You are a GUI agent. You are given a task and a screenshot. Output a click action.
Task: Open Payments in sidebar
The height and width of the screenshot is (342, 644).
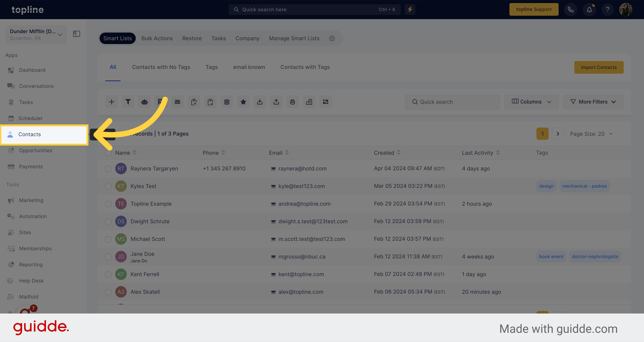point(31,167)
